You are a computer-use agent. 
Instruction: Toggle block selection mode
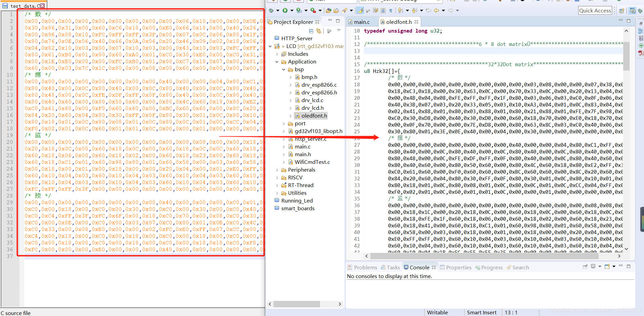point(383,10)
